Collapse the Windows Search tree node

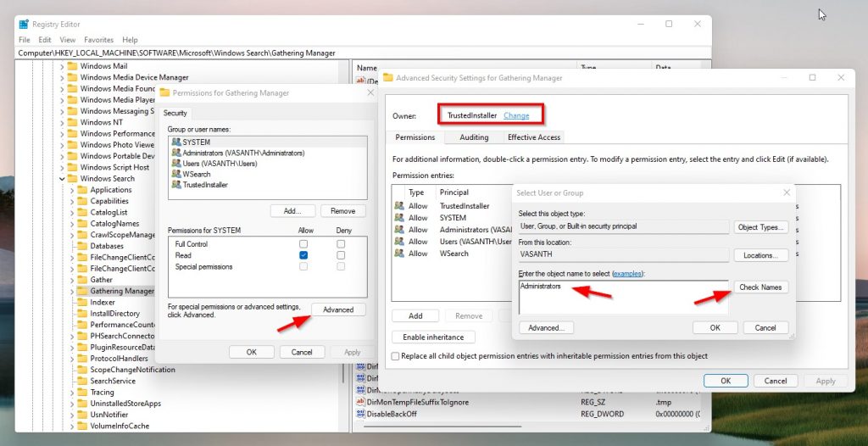pos(61,178)
